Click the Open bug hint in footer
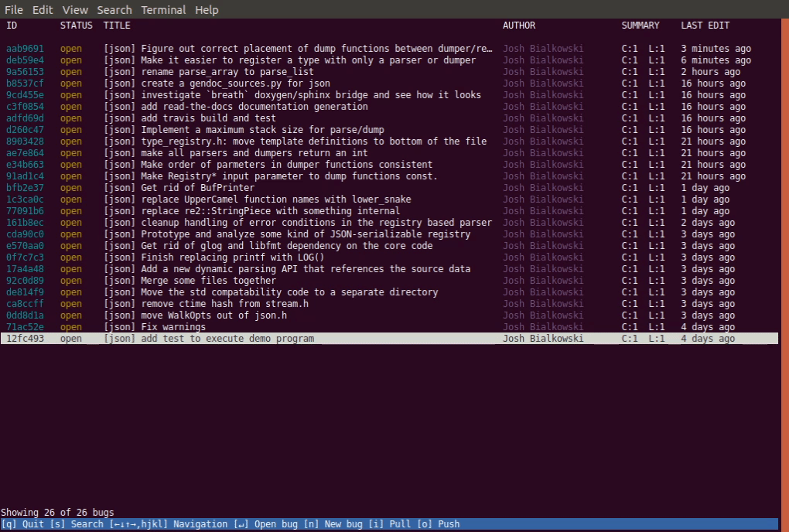Screen dimensions: 789x532 point(265,524)
